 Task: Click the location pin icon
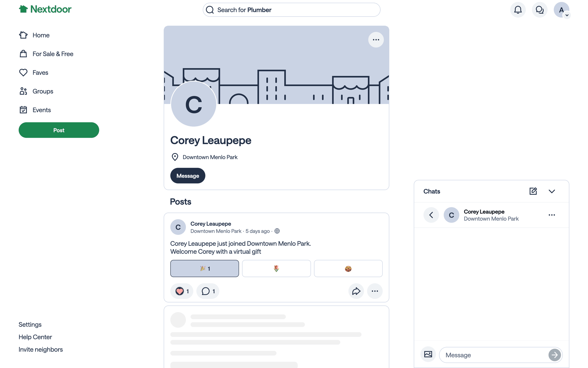point(175,157)
